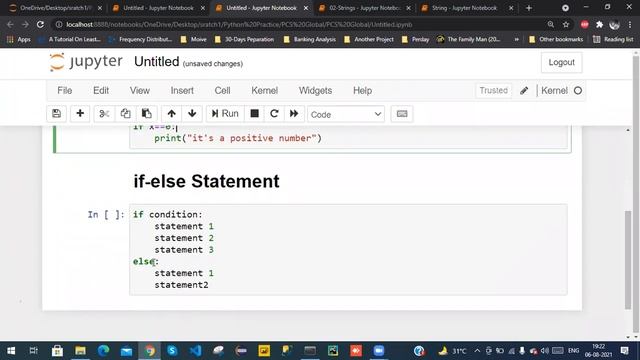
Task: Switch to 02-Strings Jupyter Notebook tab
Action: click(x=364, y=8)
